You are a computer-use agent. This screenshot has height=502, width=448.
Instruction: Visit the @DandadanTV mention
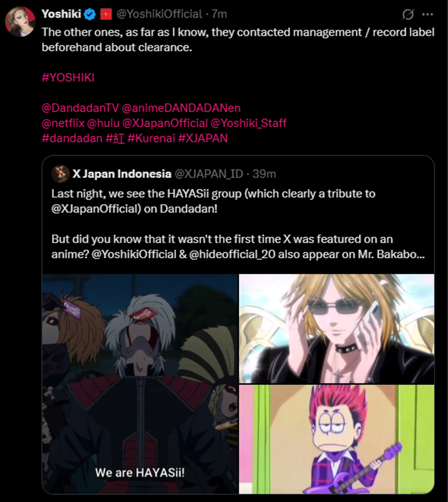click(x=80, y=108)
